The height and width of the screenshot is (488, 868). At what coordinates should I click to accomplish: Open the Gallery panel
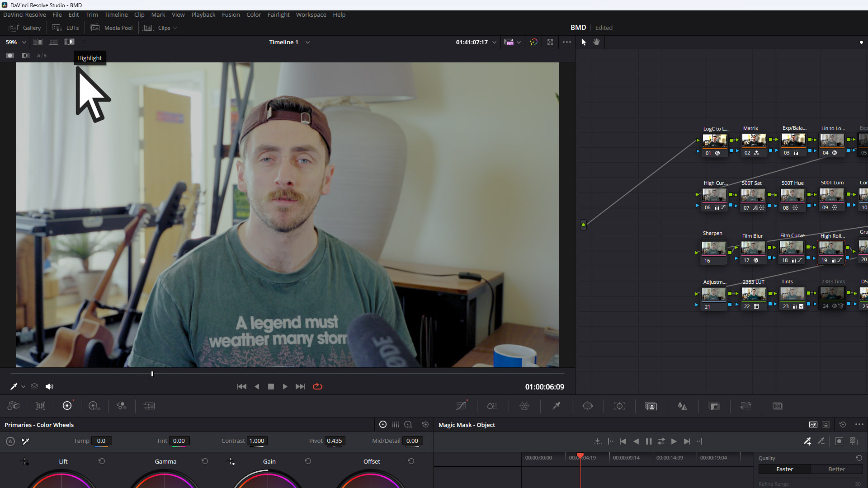point(25,28)
